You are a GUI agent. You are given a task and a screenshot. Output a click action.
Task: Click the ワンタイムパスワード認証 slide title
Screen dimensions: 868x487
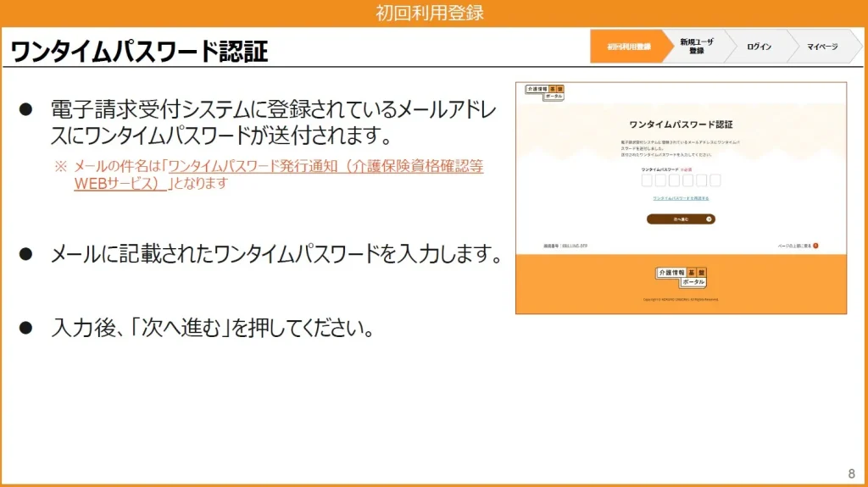tap(139, 52)
